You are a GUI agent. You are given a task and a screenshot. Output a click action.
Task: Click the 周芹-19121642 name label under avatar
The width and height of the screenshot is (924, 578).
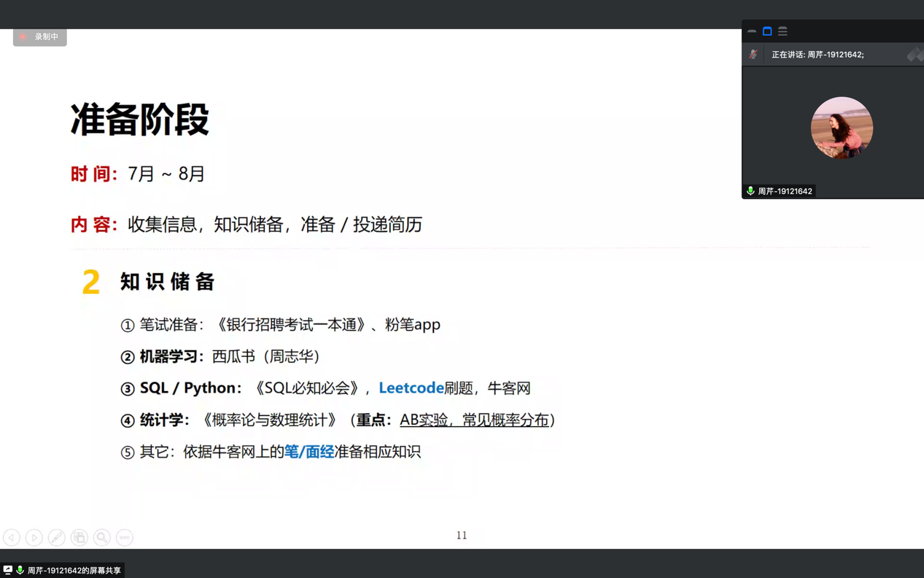point(784,191)
